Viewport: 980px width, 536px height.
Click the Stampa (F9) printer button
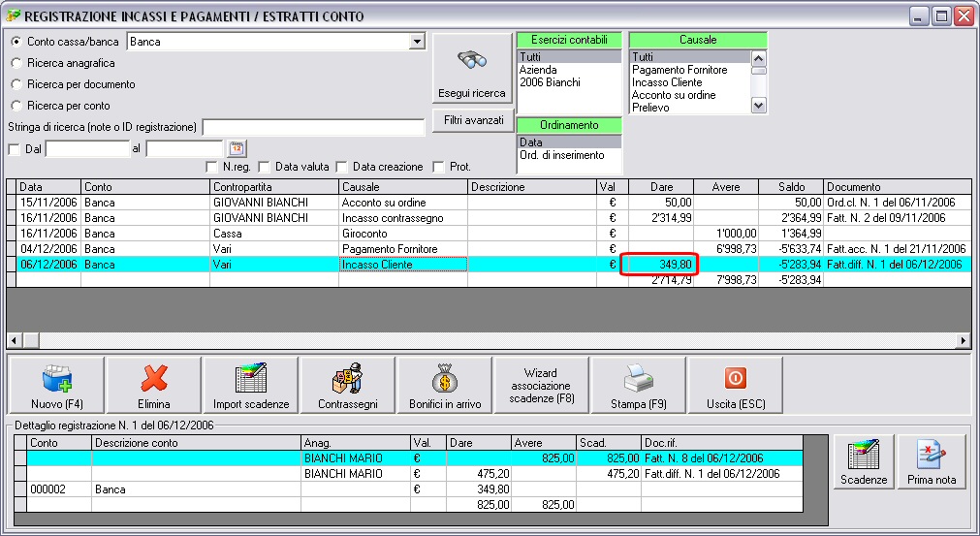point(638,386)
